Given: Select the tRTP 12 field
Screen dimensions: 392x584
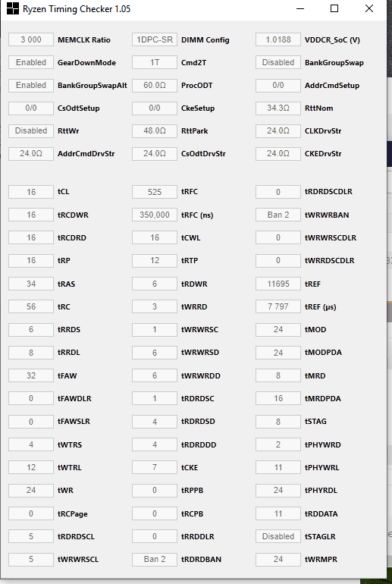Looking at the screenshot, I should click(x=155, y=260).
